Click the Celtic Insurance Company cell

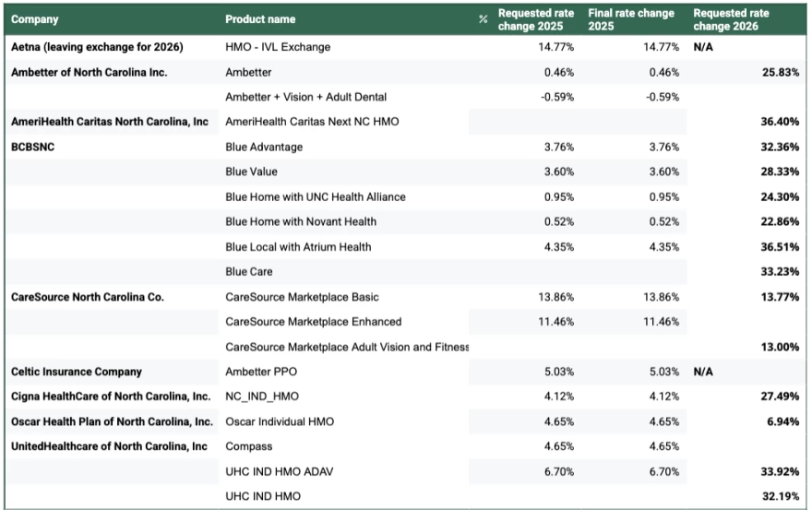pyautogui.click(x=77, y=372)
